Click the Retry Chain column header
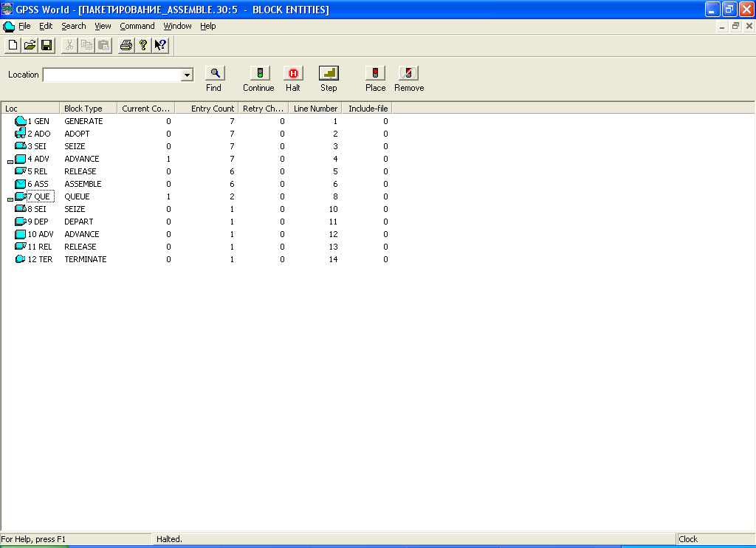 (264, 109)
